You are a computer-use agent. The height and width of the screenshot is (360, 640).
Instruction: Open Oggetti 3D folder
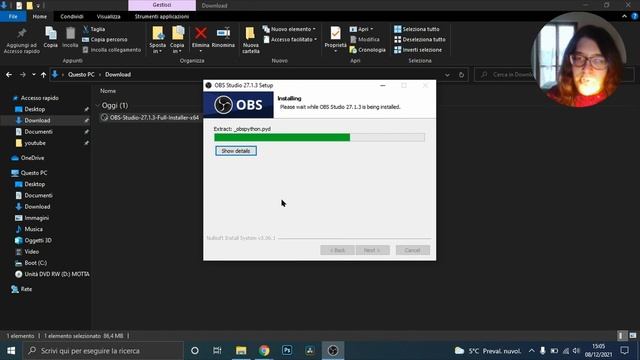click(38, 240)
